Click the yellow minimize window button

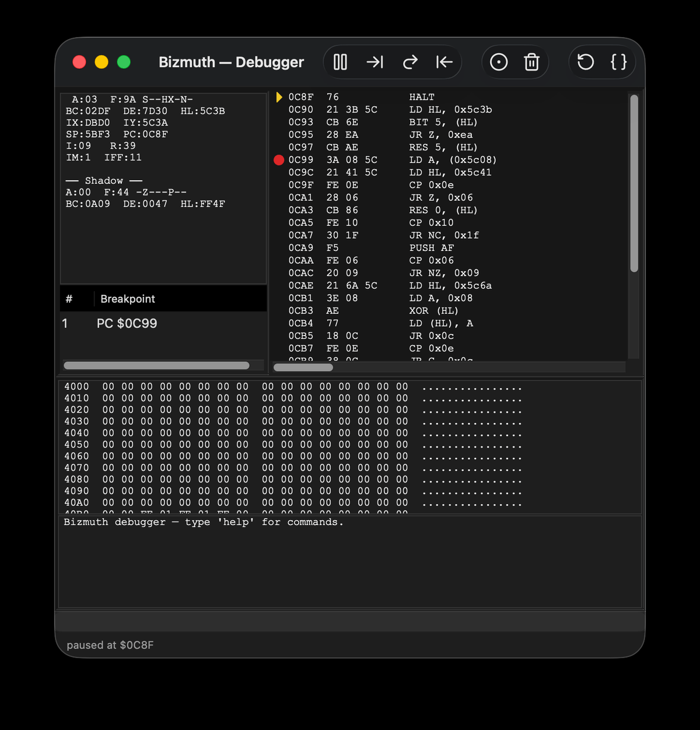pos(101,62)
